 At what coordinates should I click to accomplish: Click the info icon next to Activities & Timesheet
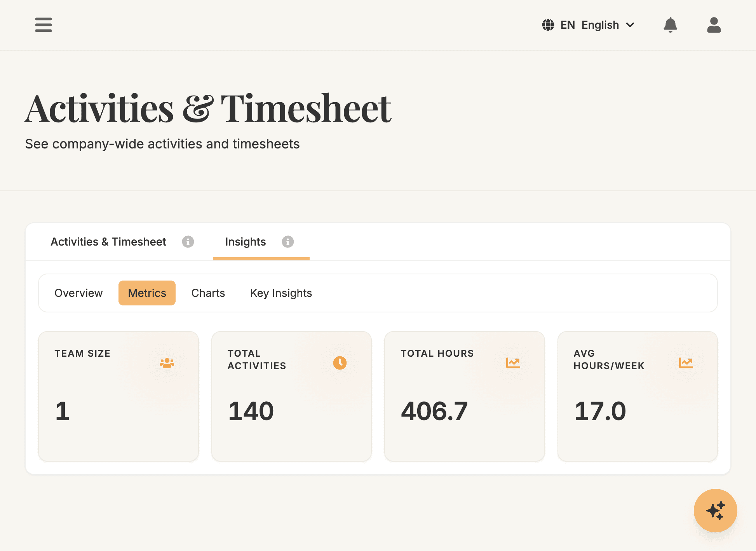point(188,242)
